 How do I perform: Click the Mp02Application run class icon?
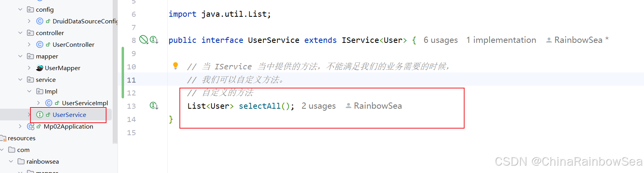(x=30, y=126)
